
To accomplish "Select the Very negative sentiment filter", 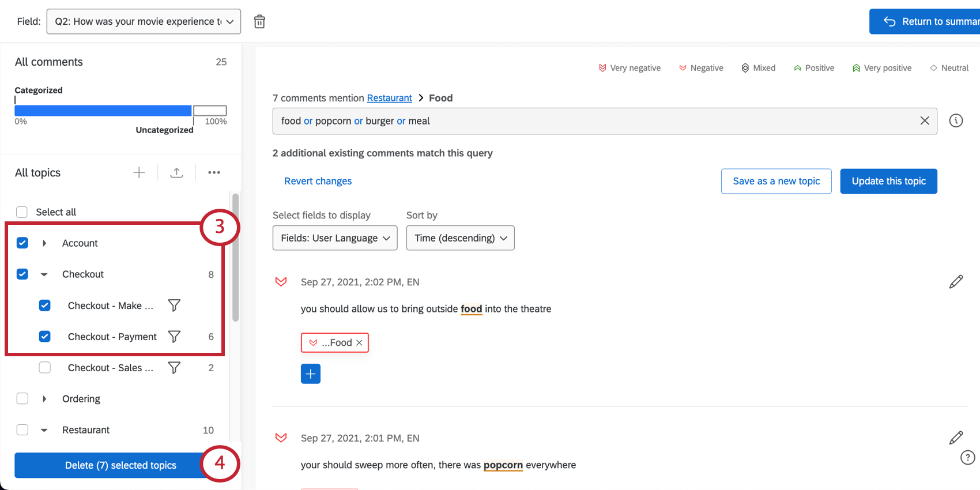I will click(630, 67).
